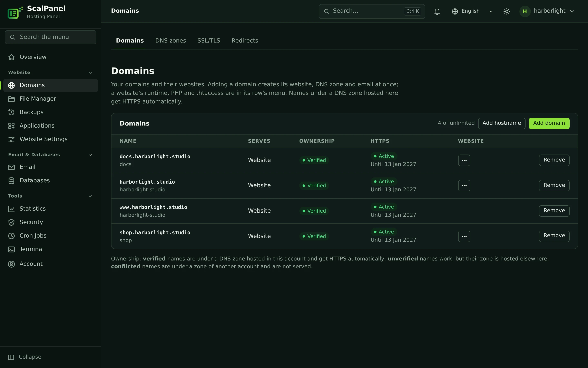
Task: Click the Terminal prompt icon
Action: [x=11, y=249]
